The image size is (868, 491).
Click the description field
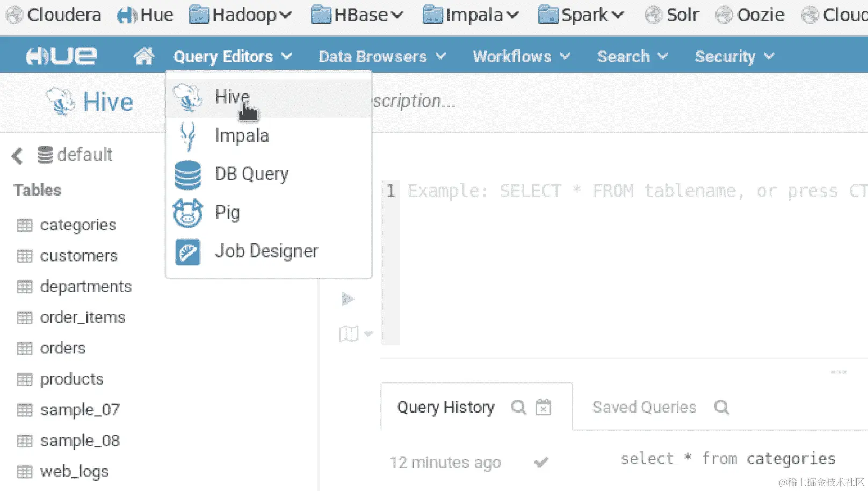[414, 101]
